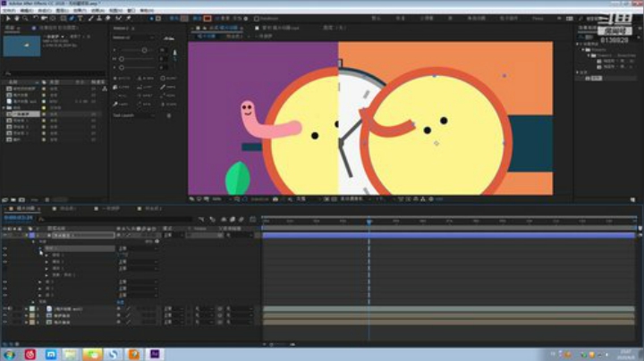Select the Roto Brush tool
Viewport: 644px width, 361px height.
[119, 18]
